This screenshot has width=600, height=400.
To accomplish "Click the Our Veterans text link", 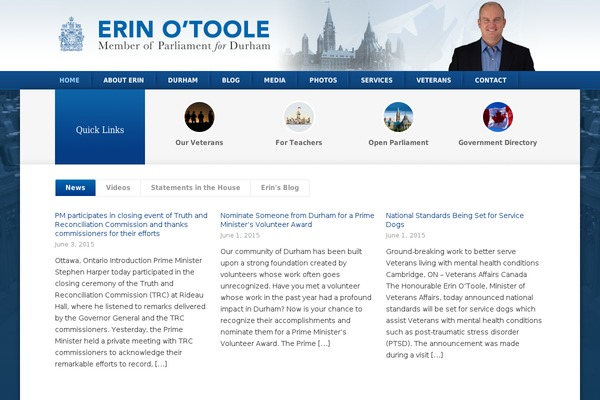I will pyautogui.click(x=199, y=142).
